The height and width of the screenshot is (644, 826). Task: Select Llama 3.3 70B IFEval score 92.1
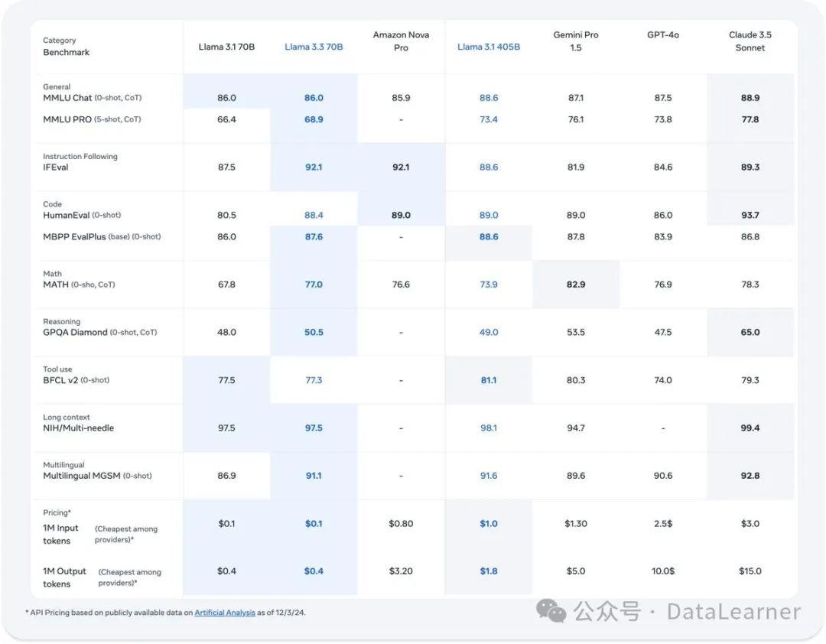314,168
